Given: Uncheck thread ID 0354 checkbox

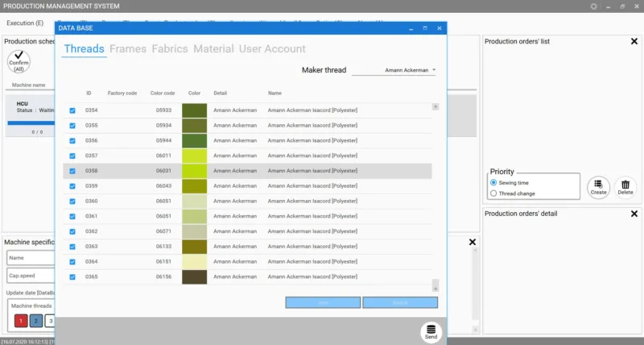Looking at the screenshot, I should pyautogui.click(x=72, y=110).
